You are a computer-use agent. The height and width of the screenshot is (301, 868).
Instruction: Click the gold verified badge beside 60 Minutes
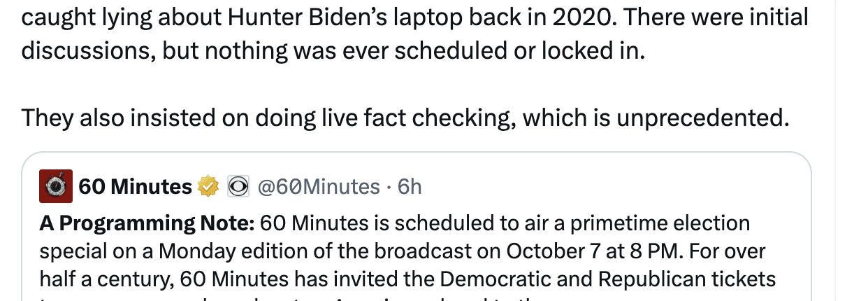coord(208,187)
